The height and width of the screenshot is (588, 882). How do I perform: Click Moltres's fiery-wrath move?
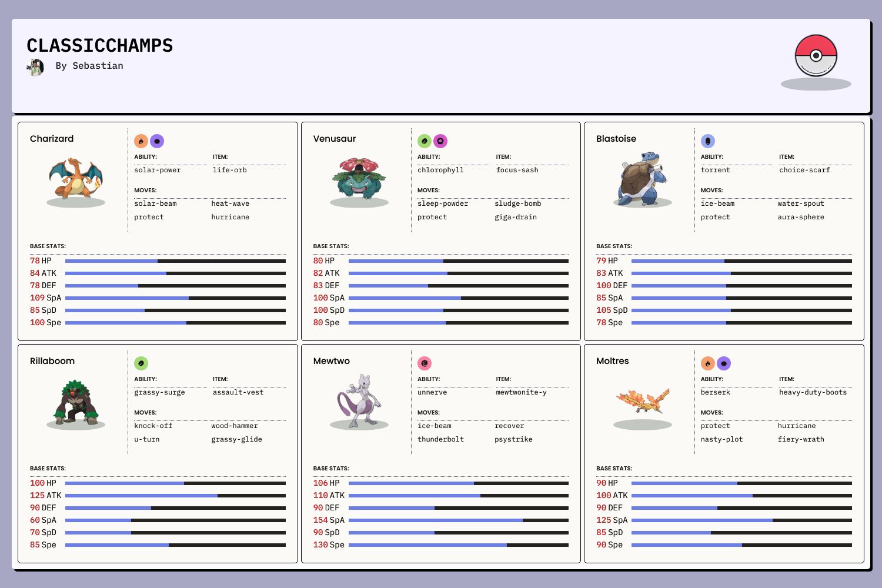pos(801,440)
